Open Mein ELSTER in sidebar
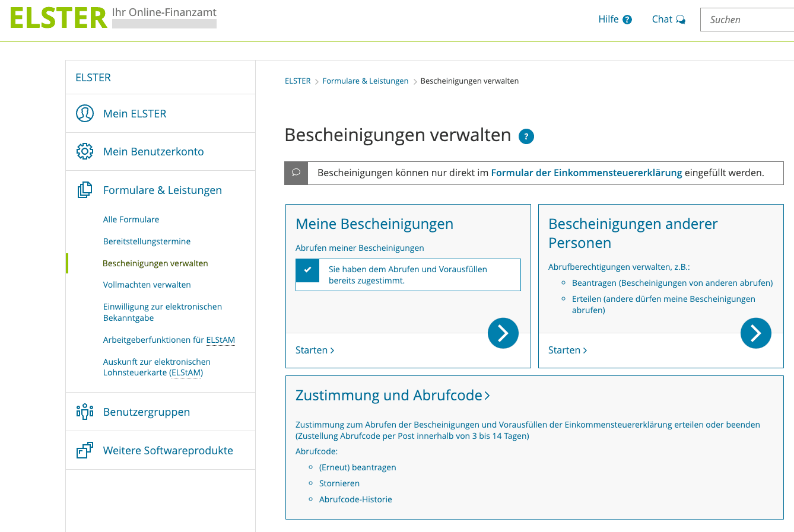Viewport: 794px width, 532px height. (135, 113)
